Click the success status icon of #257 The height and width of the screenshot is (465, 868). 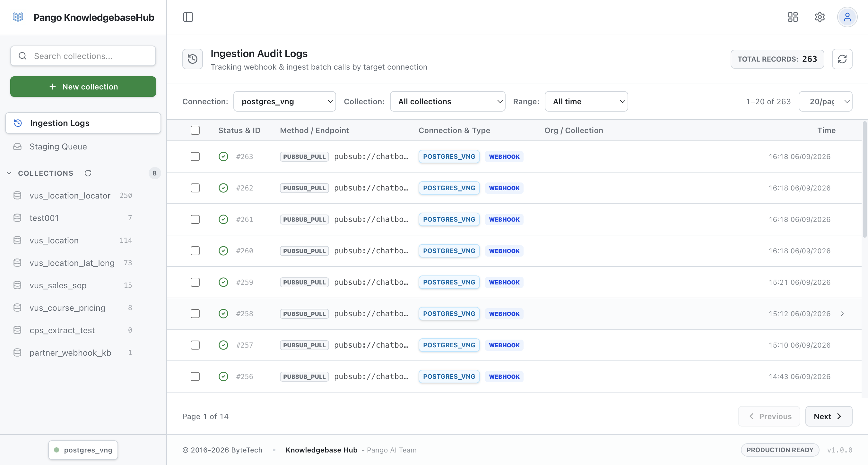(223, 345)
